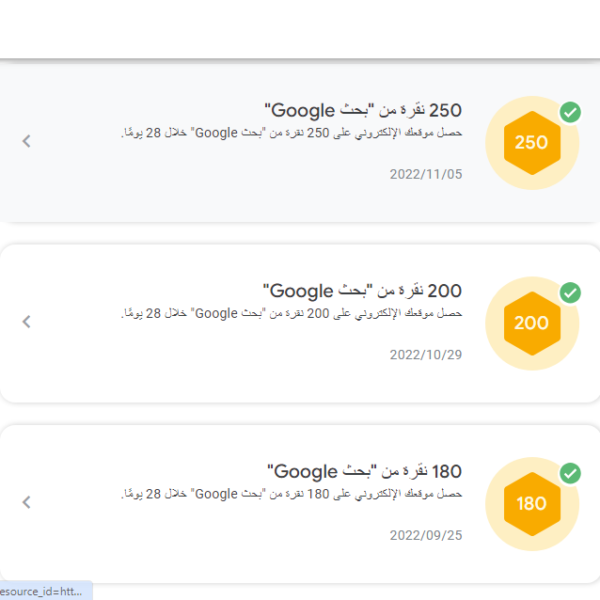
Task: Click the 180 clicks hexagon badge
Action: (x=532, y=504)
